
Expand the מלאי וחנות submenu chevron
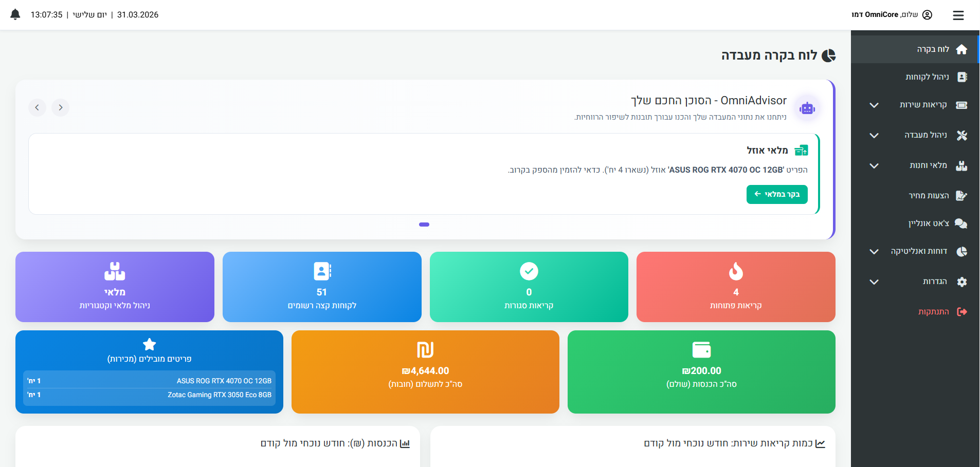(874, 166)
